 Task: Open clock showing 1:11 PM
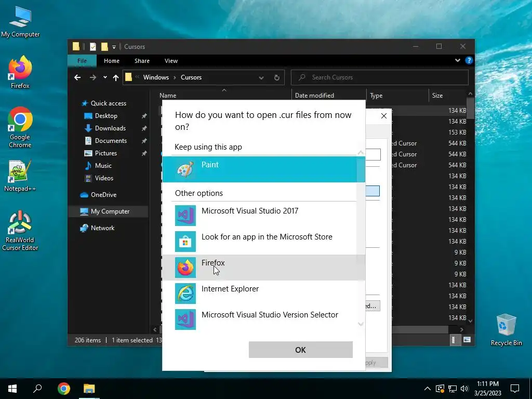487,389
